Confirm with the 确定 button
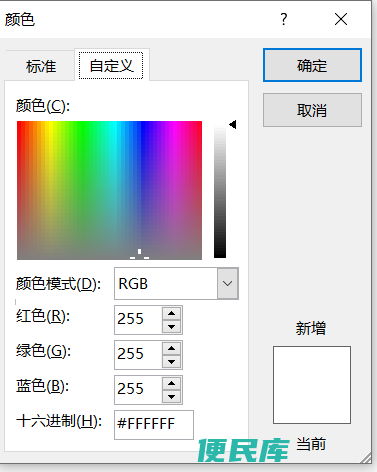Viewport: 377px width, 472px height. (x=312, y=65)
